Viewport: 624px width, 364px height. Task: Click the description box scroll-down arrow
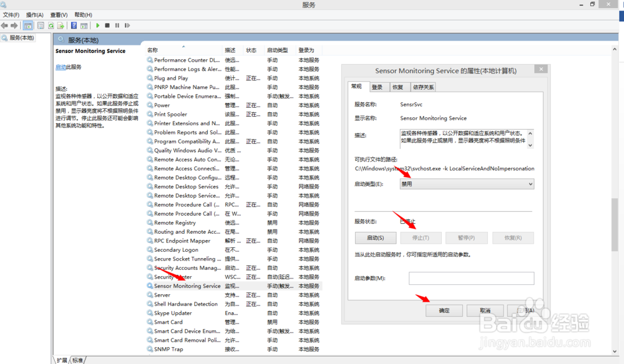pyautogui.click(x=531, y=145)
